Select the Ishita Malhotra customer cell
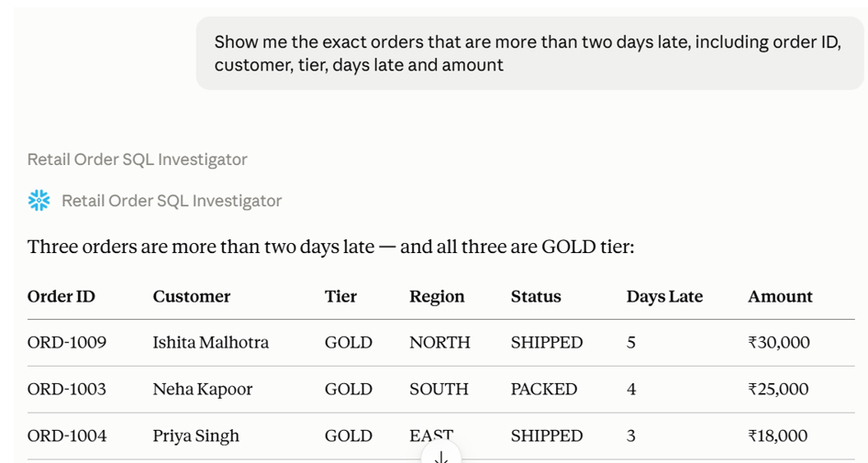The height and width of the screenshot is (463, 868). tap(211, 342)
